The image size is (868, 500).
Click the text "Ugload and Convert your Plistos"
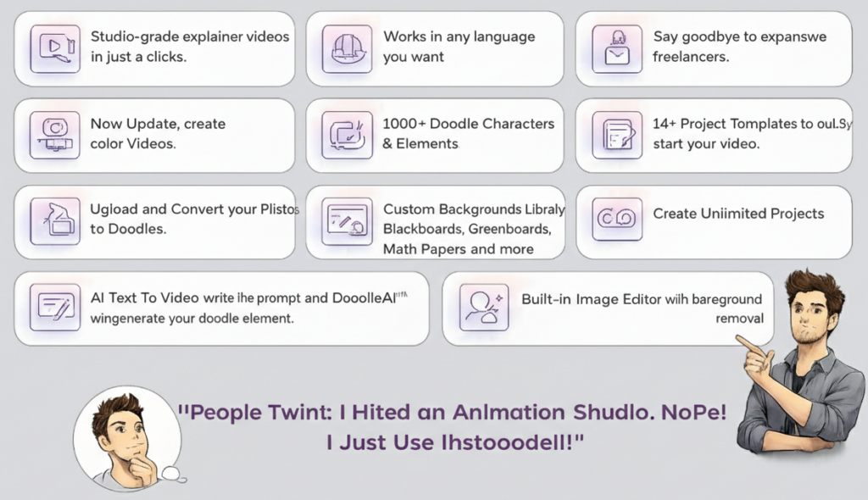click(195, 209)
